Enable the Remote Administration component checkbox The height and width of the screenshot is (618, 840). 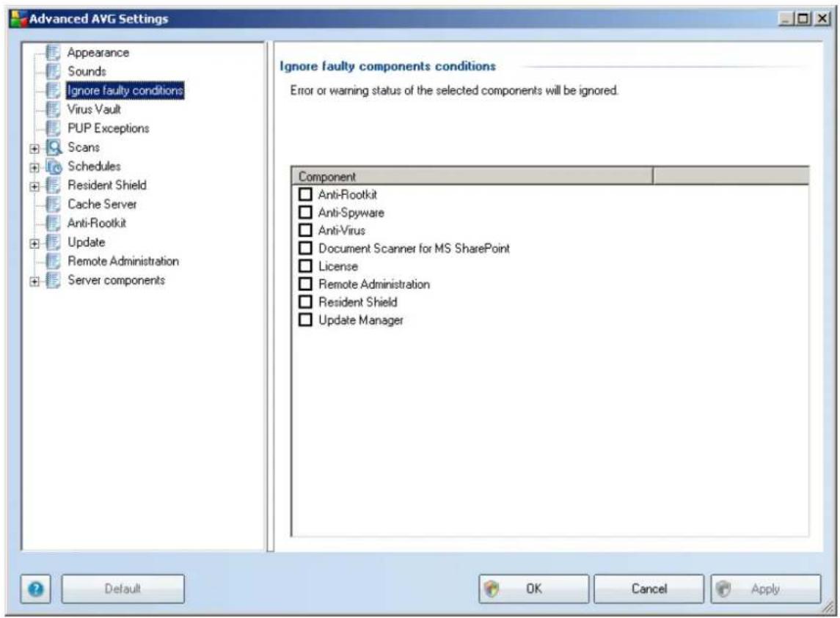coord(305,284)
